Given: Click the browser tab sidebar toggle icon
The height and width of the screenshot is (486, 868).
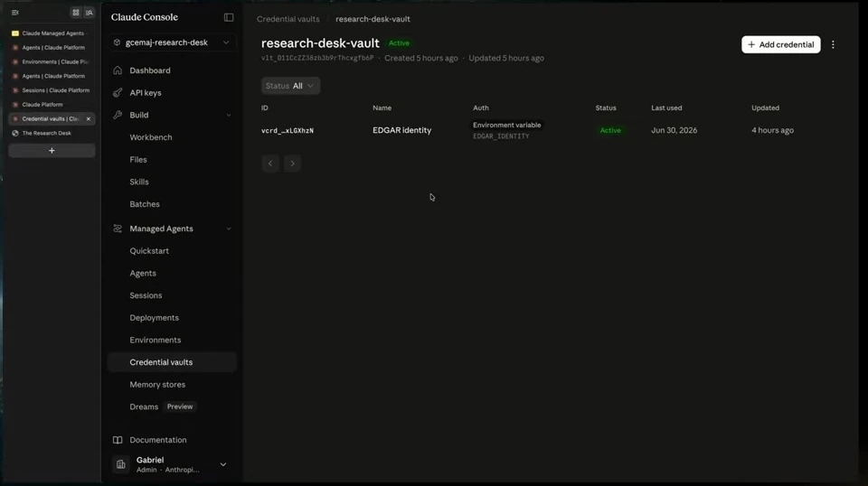Looking at the screenshot, I should 15,12.
